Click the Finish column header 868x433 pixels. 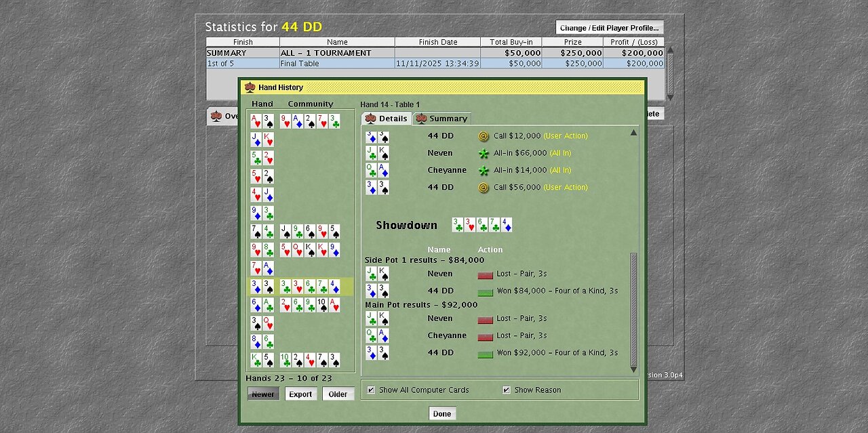coord(243,42)
